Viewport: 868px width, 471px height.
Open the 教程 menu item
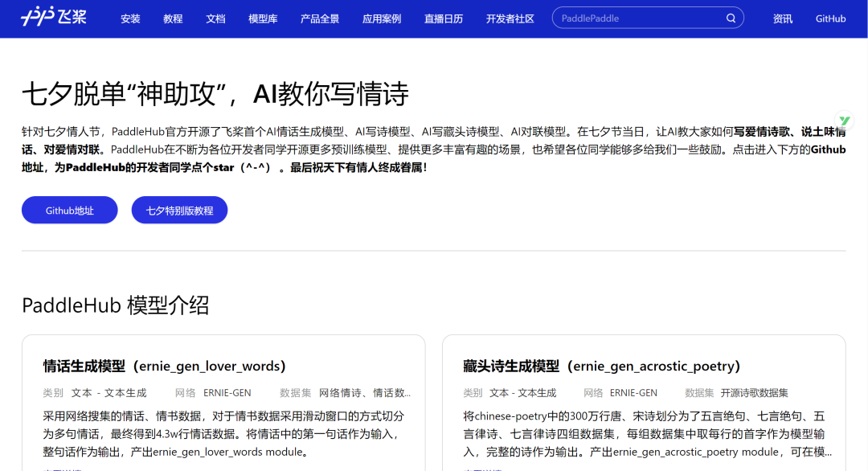(x=173, y=18)
